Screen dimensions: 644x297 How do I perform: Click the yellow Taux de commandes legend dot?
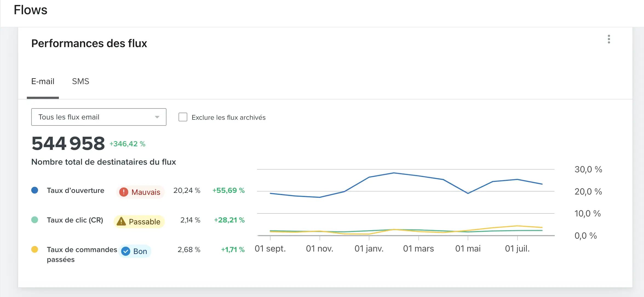pyautogui.click(x=35, y=249)
